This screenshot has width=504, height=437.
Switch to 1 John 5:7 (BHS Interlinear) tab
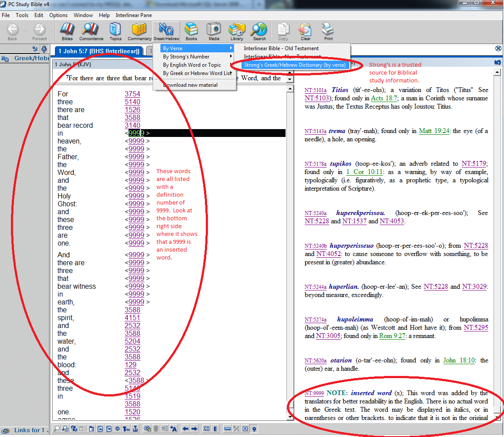point(99,51)
